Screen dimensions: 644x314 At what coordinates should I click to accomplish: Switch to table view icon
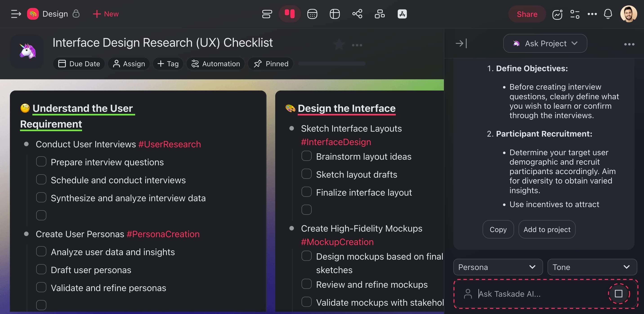click(x=335, y=14)
